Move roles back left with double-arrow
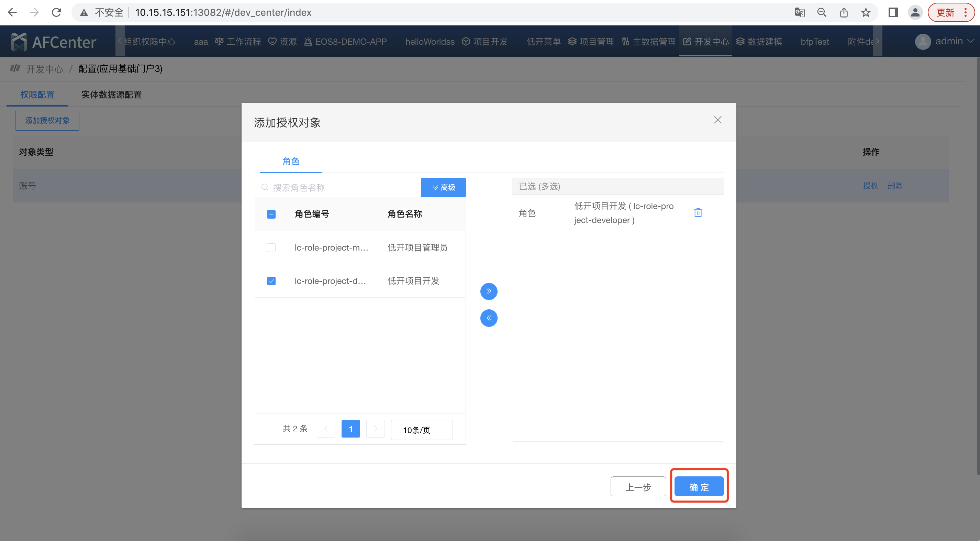980x541 pixels. point(489,318)
